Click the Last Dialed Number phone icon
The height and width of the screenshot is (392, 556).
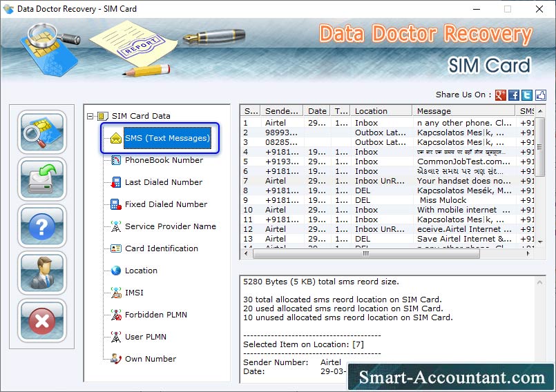[115, 182]
